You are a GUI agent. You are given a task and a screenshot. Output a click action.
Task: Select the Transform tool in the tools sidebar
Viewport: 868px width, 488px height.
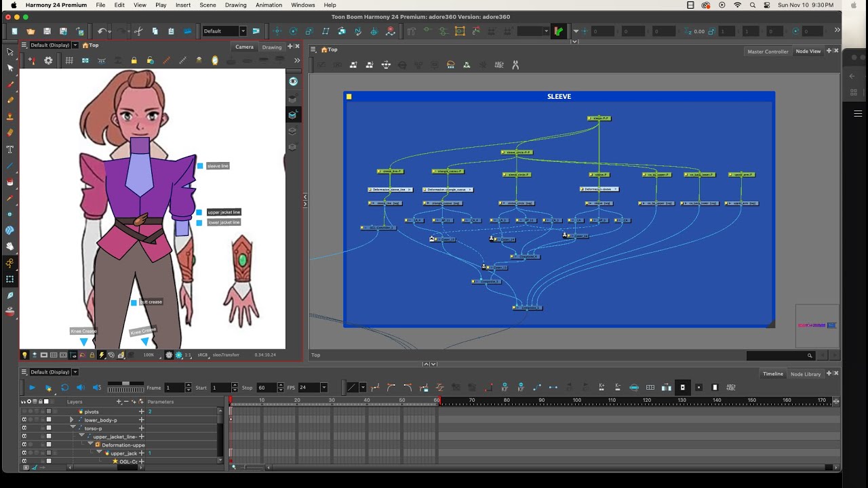click(10, 52)
